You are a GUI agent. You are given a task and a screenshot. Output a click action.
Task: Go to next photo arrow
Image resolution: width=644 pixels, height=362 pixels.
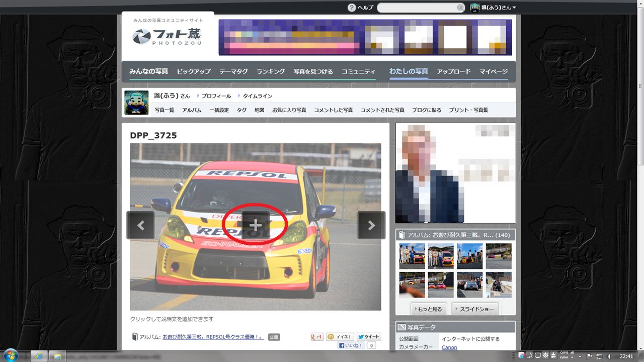click(x=371, y=225)
